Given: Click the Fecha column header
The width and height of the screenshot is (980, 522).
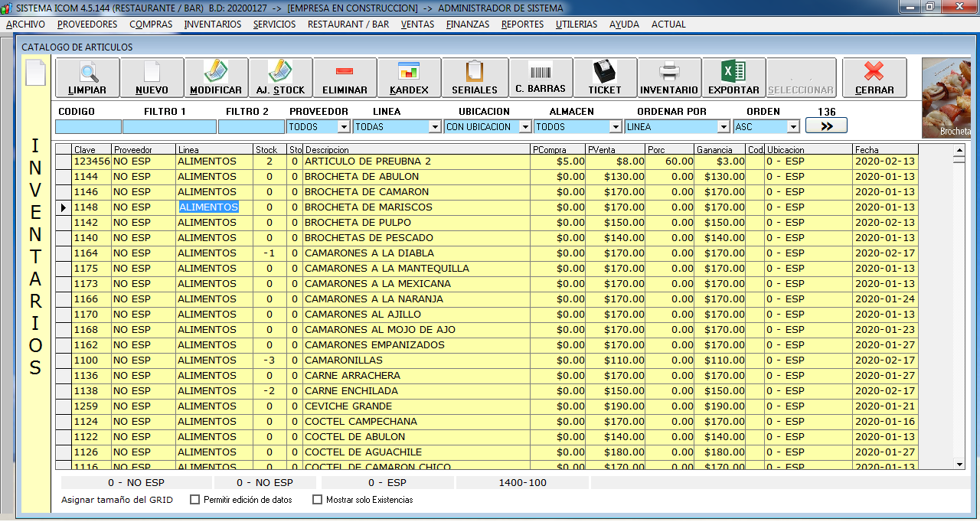Looking at the screenshot, I should [885, 150].
